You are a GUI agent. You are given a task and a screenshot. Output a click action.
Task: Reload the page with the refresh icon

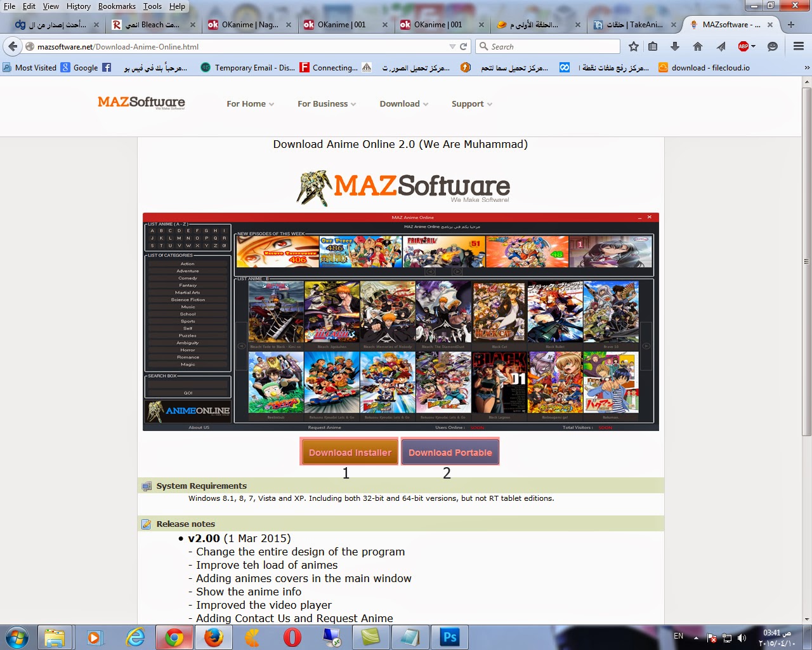click(464, 46)
